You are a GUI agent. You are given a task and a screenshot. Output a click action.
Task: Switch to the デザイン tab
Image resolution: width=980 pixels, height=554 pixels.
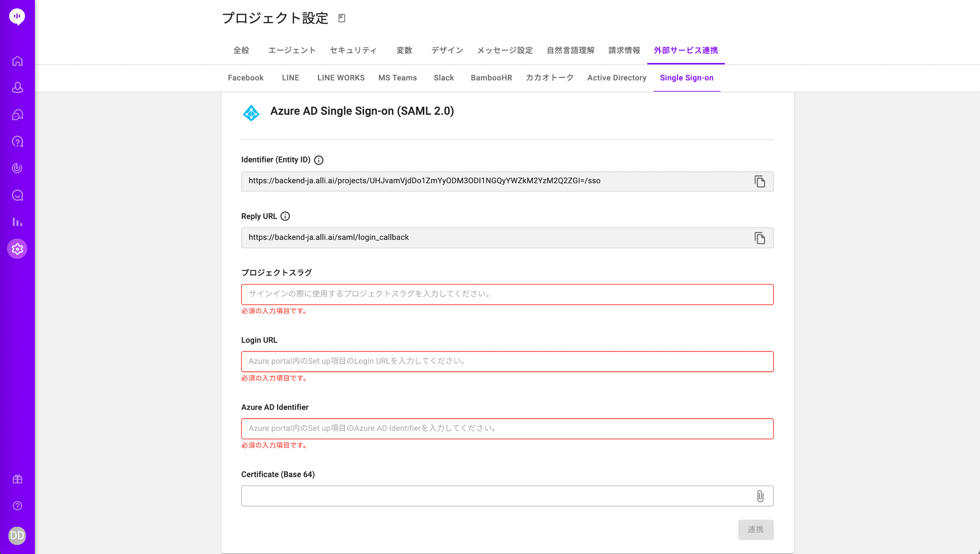coord(447,50)
